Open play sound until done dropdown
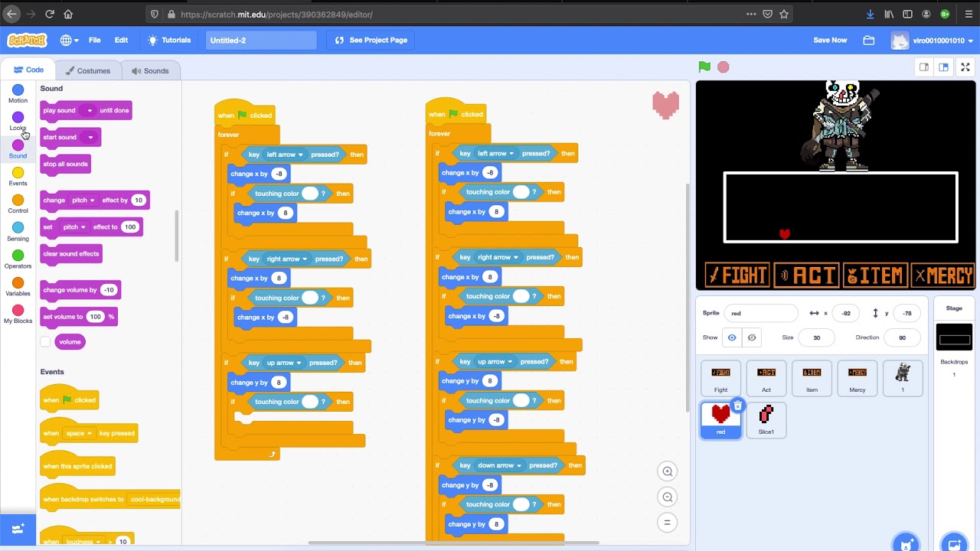Viewport: 980px width, 551px height. pos(89,111)
